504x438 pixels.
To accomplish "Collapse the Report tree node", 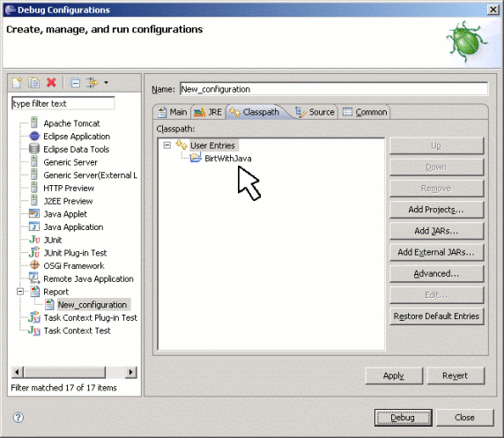I will [20, 292].
